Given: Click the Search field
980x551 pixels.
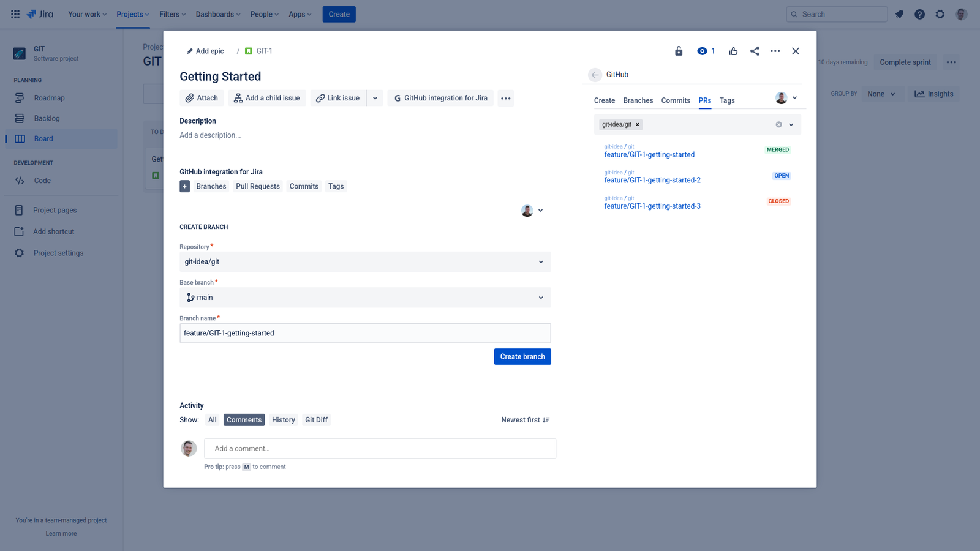Looking at the screenshot, I should (x=837, y=14).
